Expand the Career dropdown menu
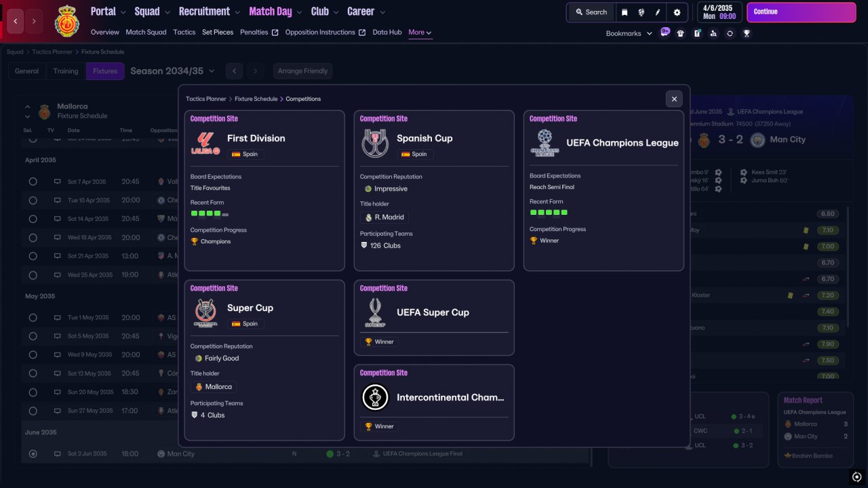The image size is (868, 488). 366,12
